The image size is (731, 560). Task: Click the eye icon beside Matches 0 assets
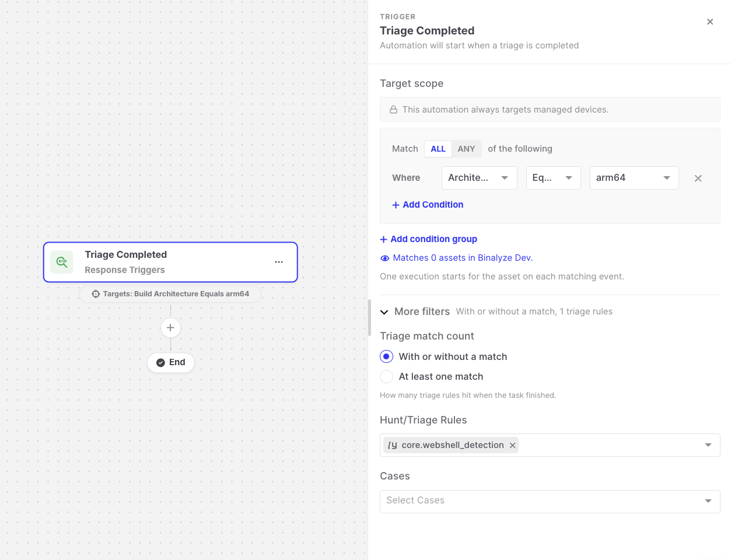384,258
